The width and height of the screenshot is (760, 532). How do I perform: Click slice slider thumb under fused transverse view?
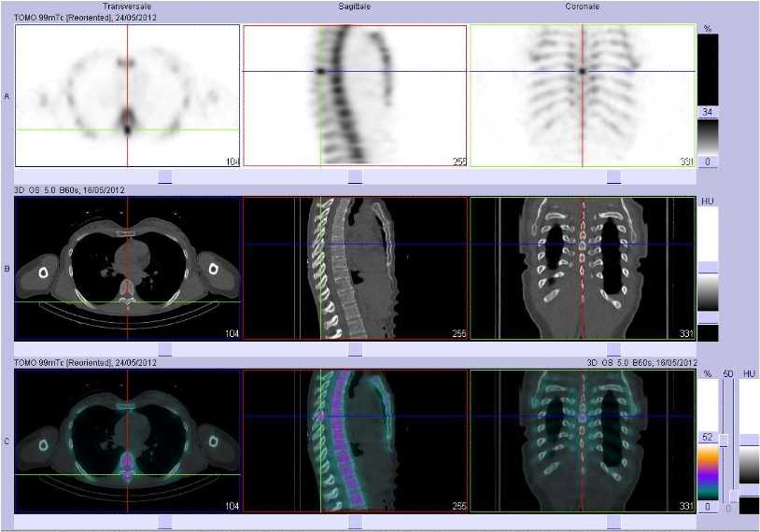165,522
